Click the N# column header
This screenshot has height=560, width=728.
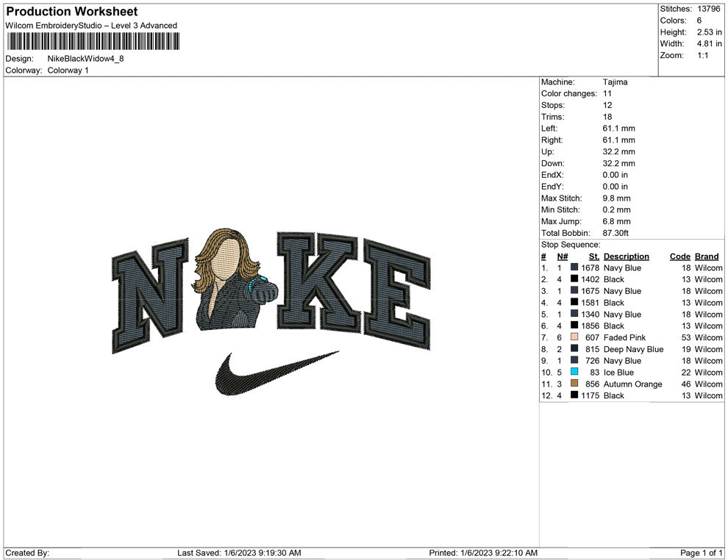[563, 256]
